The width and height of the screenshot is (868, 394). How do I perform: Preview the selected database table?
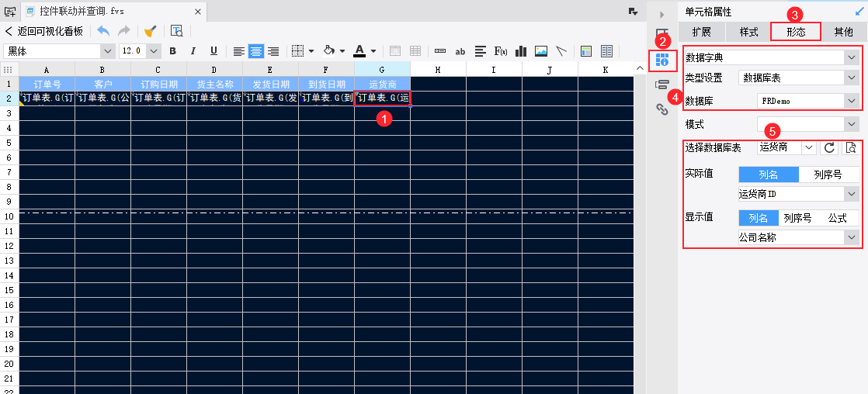(851, 147)
